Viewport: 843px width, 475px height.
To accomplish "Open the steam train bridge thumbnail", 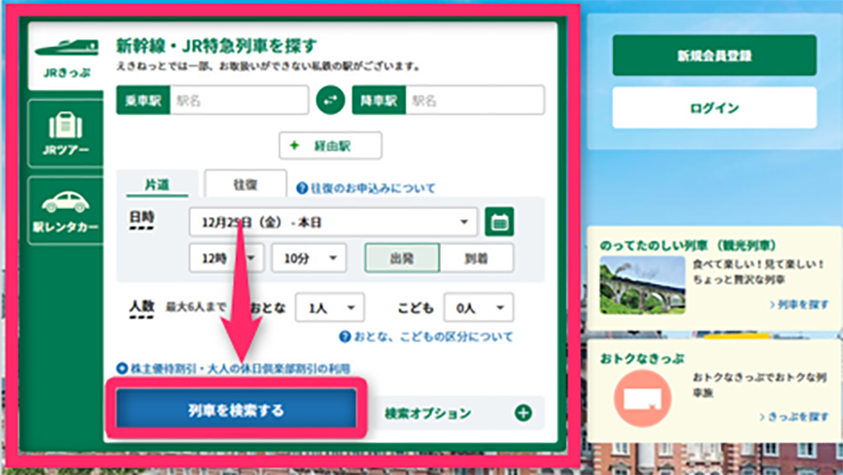I will [x=642, y=285].
